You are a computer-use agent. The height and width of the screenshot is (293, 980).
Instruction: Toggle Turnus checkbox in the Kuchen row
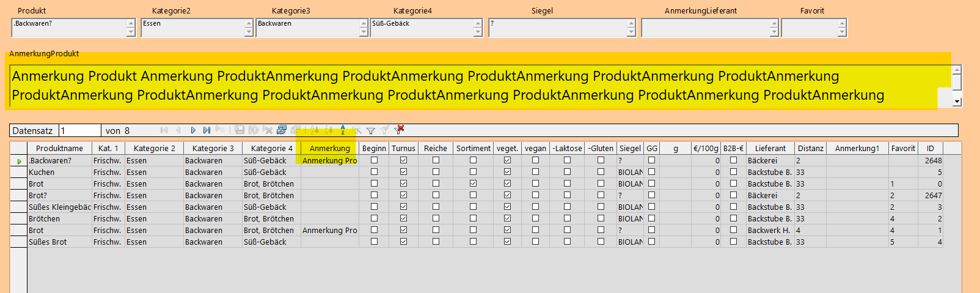403,172
